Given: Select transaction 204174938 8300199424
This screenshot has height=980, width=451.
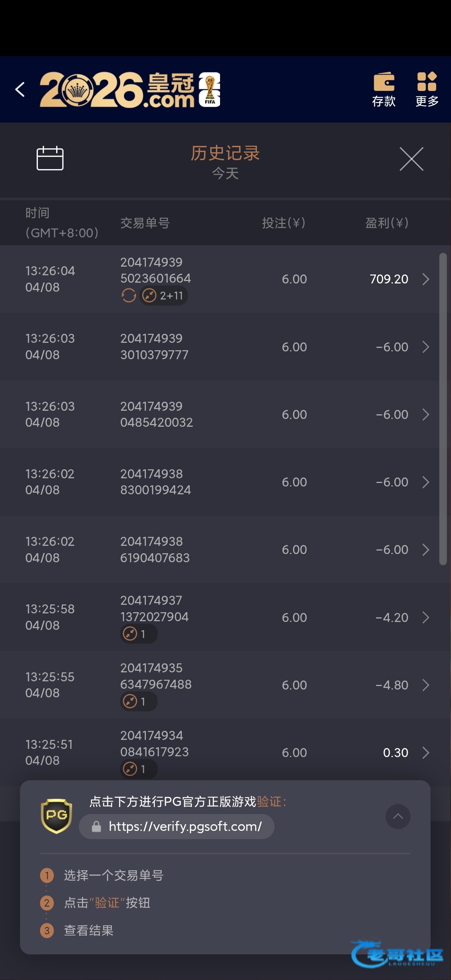Looking at the screenshot, I should click(155, 482).
